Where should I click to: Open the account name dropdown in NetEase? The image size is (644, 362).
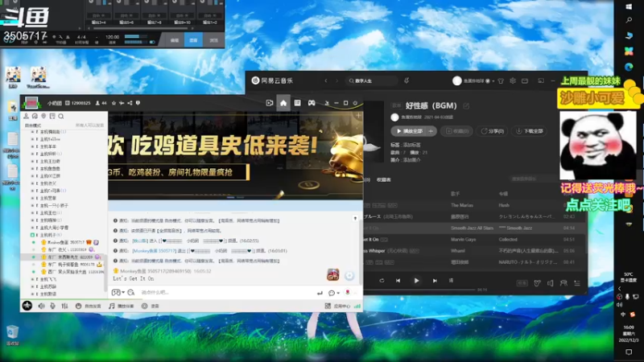(478, 81)
